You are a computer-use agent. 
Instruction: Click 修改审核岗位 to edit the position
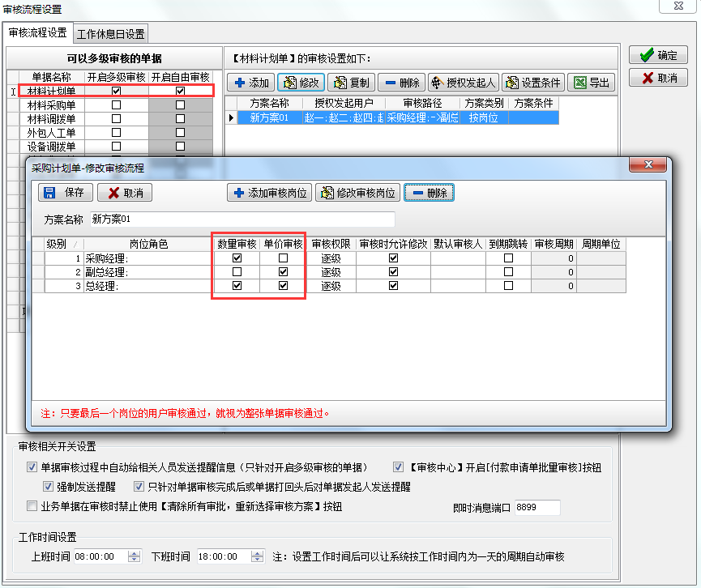pos(357,193)
